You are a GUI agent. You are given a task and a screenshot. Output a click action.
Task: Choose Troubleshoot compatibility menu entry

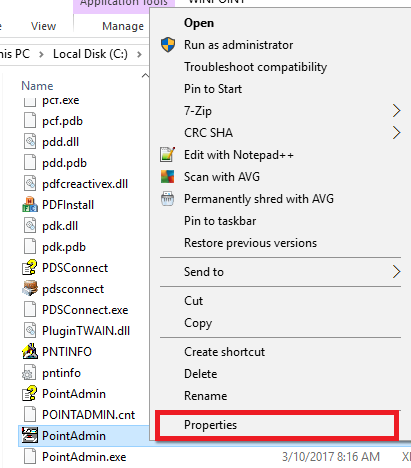coord(256,67)
